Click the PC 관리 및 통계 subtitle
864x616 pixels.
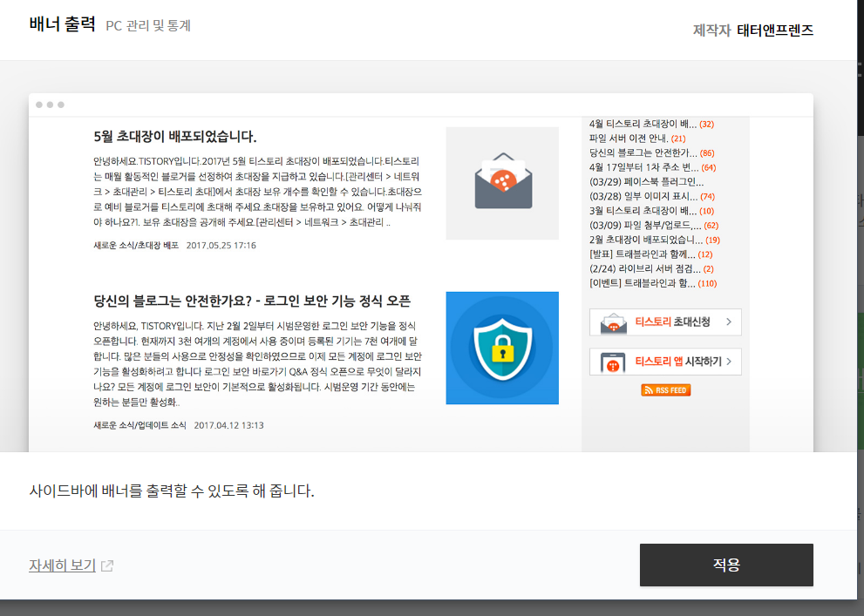point(148,26)
